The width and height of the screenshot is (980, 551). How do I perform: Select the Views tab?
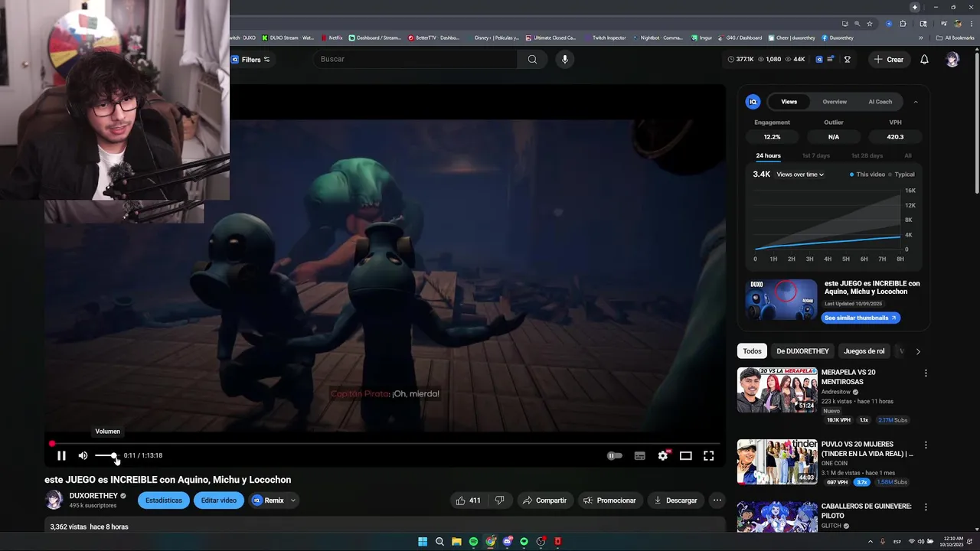[x=789, y=101]
